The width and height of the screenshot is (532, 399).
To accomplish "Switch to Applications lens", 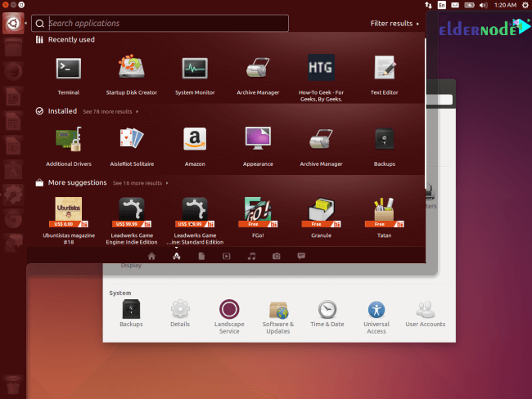I will click(x=177, y=256).
